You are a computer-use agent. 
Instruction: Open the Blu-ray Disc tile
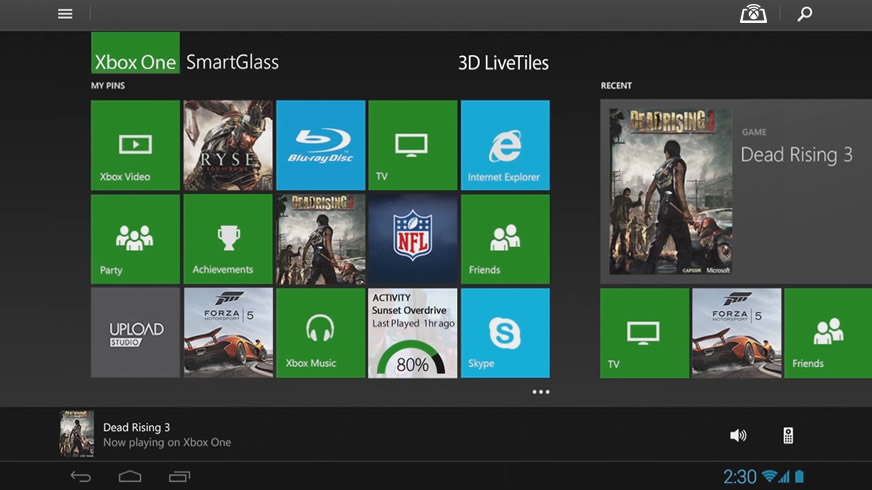point(321,145)
